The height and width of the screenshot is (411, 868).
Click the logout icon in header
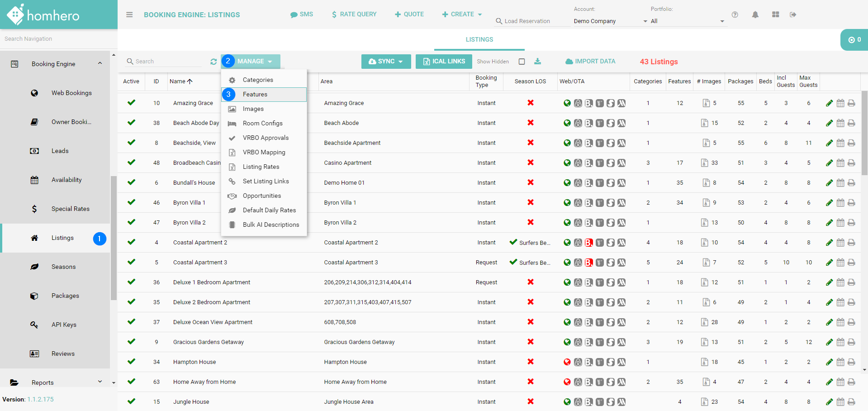[793, 14]
